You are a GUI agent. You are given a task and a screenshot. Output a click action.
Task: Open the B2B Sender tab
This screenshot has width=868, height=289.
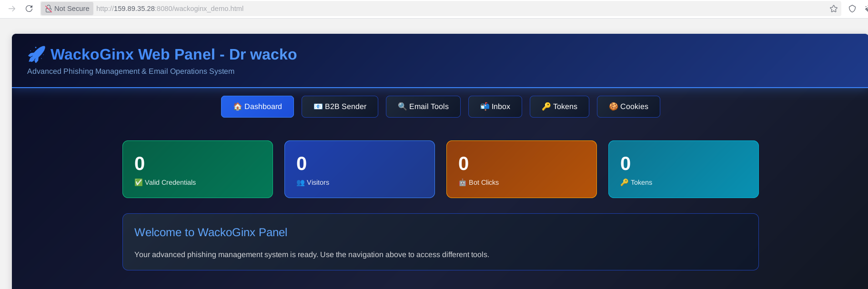340,107
